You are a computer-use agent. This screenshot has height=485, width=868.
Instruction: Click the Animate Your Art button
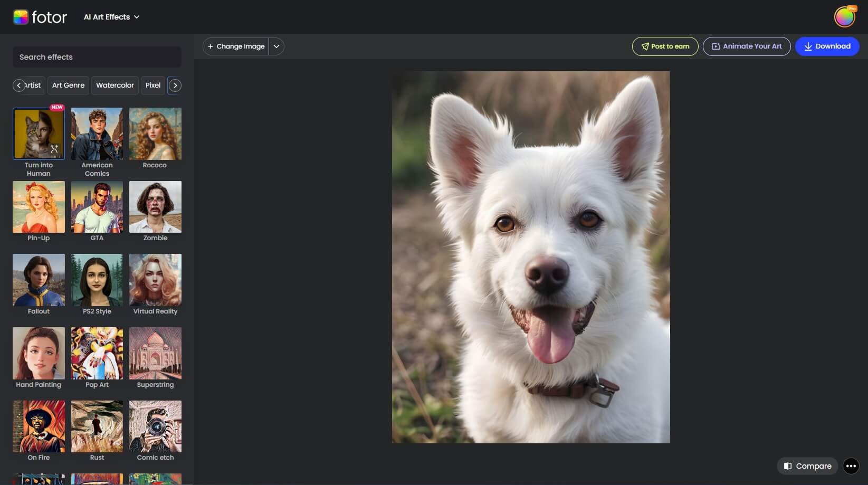click(747, 46)
